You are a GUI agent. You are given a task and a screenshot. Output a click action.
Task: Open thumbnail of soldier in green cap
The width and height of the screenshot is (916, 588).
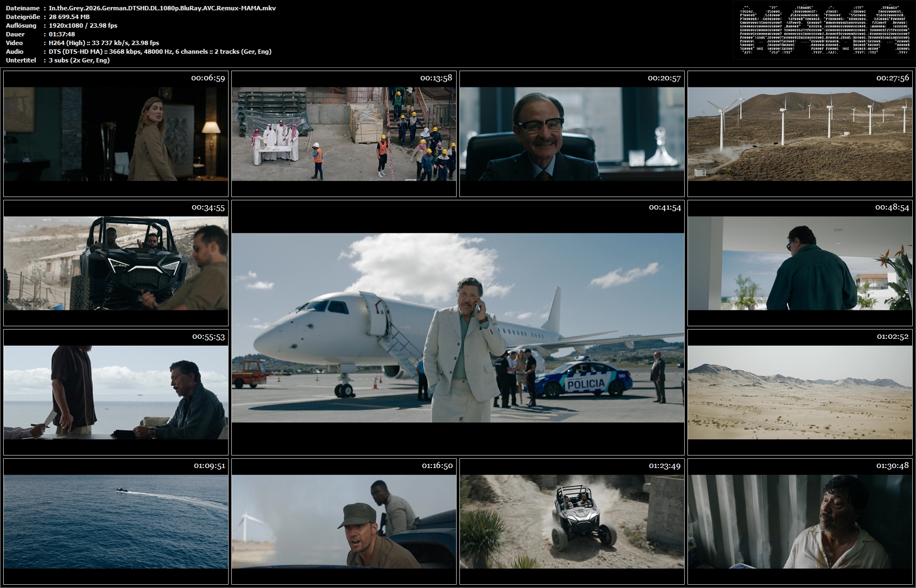[344, 522]
